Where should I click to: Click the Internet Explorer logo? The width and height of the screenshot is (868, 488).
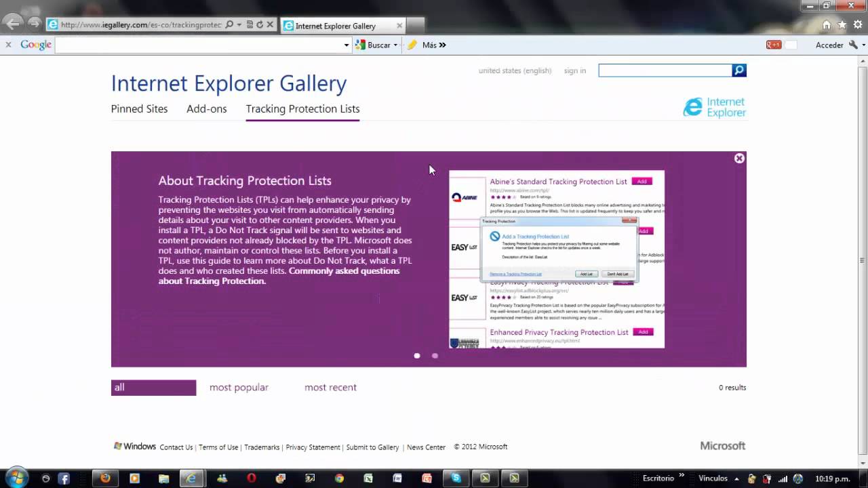[x=715, y=107]
